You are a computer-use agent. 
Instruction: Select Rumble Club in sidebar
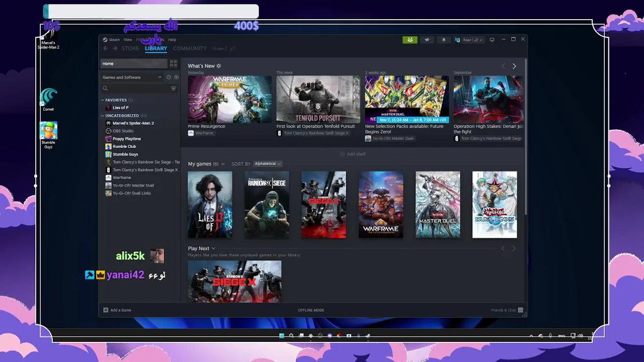click(x=124, y=146)
